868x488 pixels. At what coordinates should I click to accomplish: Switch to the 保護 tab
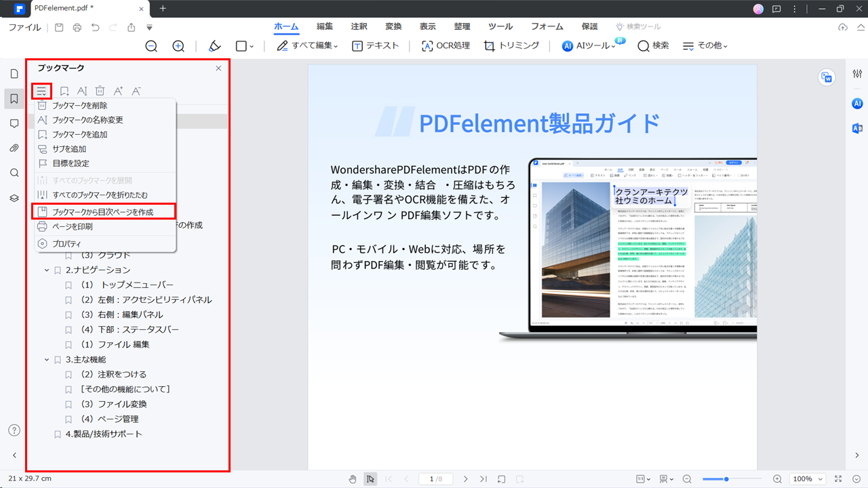pos(589,26)
